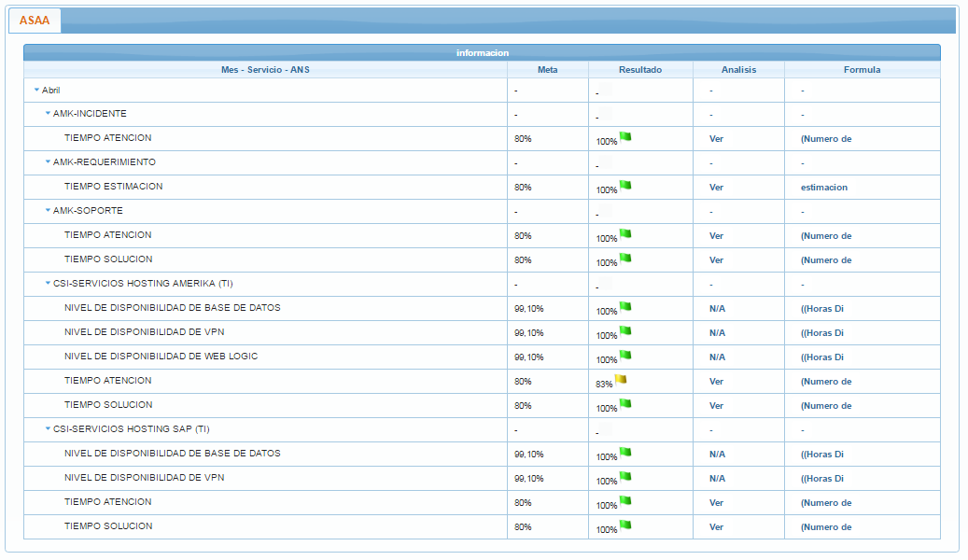Collapse the AMK-INCIDENTE service group

click(48, 114)
